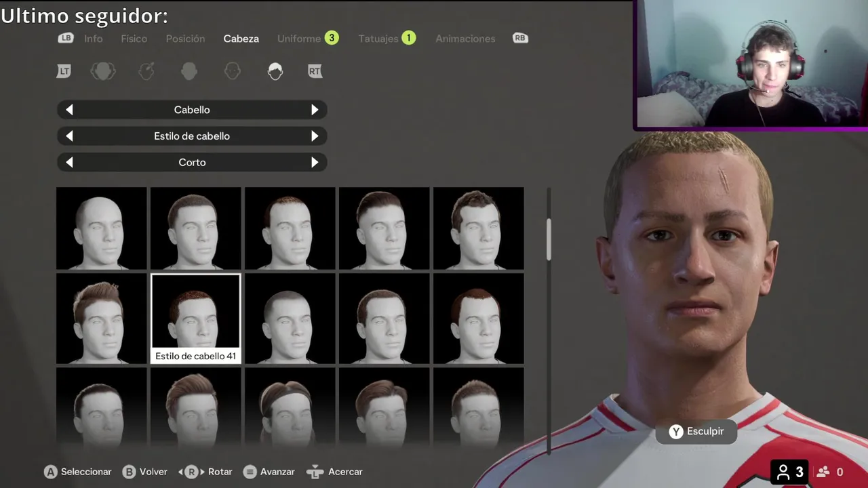868x488 pixels.
Task: Click the Ultimo seguidor overlay text
Action: click(x=84, y=16)
